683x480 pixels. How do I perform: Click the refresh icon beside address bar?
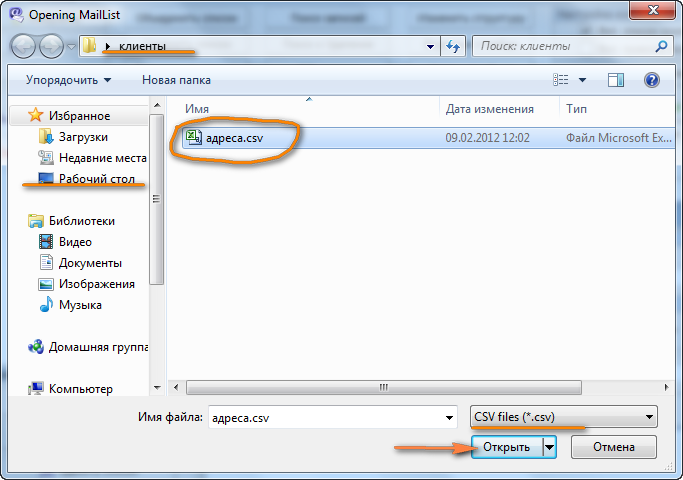point(453,46)
